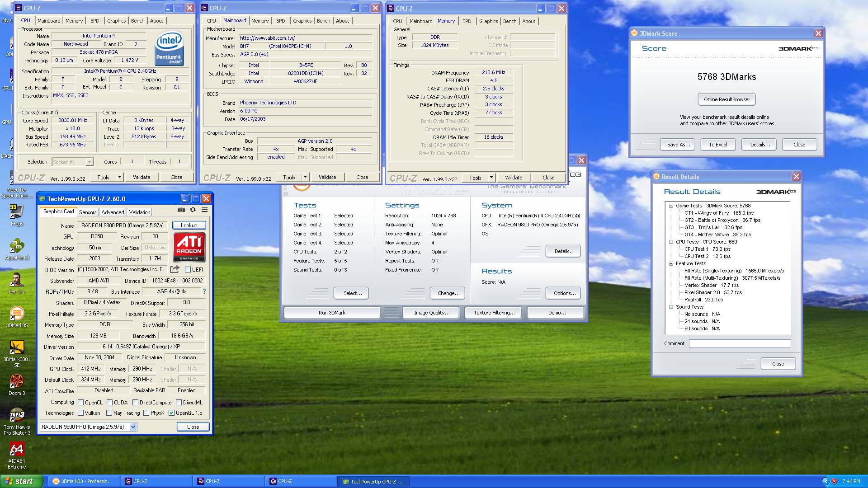
Task: Toggle the PhysX checkbox
Action: [x=146, y=413]
